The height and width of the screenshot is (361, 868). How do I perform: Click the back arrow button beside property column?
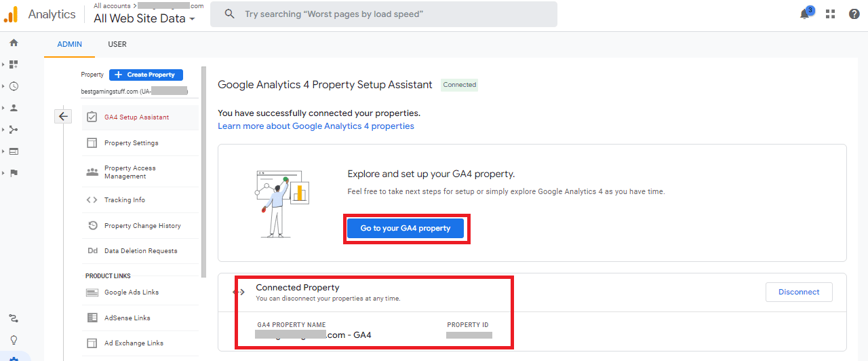click(63, 116)
